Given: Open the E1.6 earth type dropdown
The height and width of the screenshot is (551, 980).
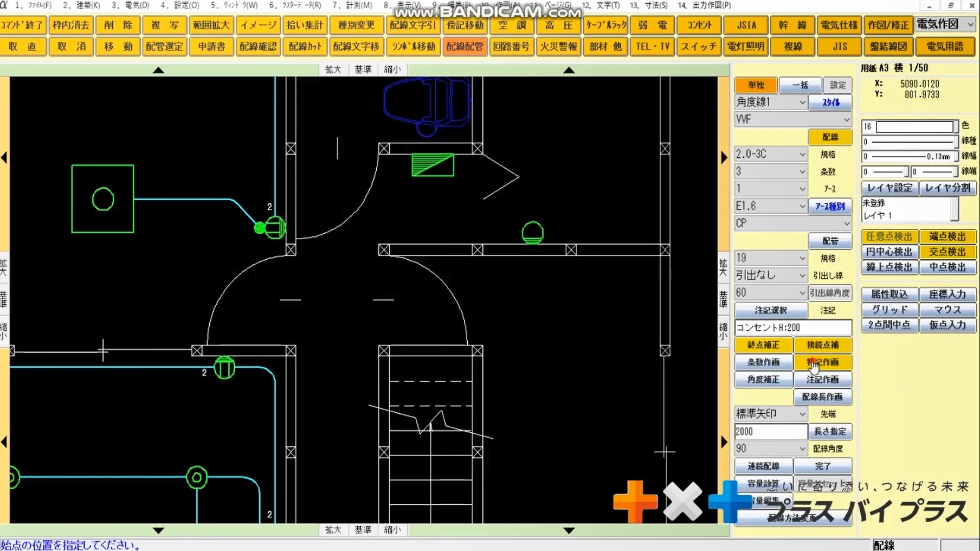Looking at the screenshot, I should tap(771, 206).
